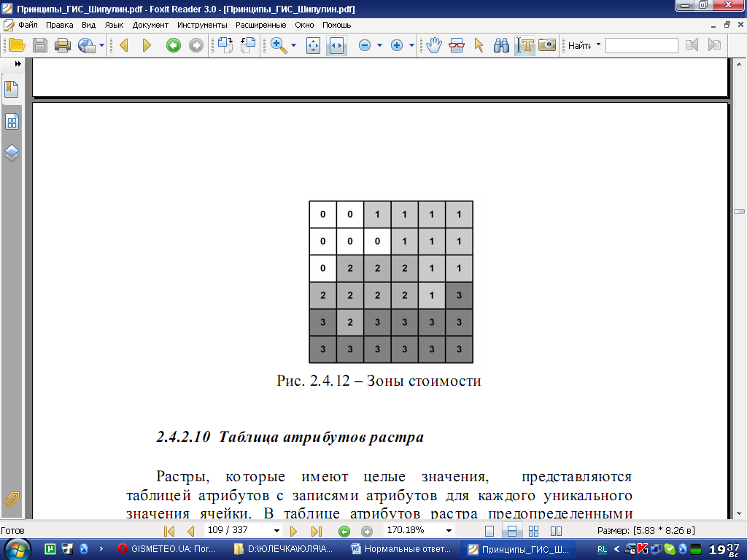
Task: Click the vertical scrollbar down arrow
Action: point(739,513)
